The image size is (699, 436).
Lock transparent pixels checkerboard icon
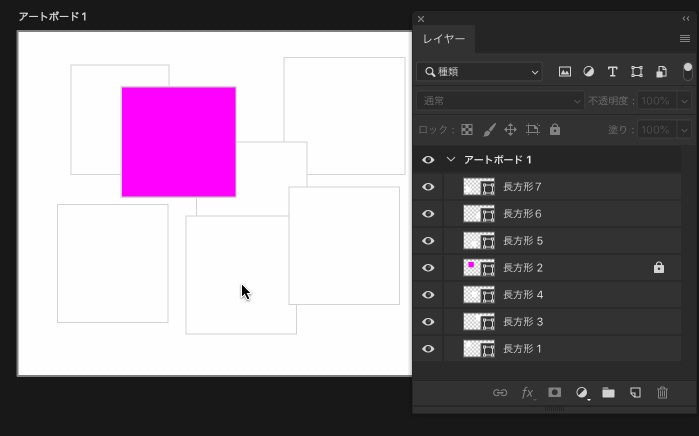pyautogui.click(x=467, y=130)
